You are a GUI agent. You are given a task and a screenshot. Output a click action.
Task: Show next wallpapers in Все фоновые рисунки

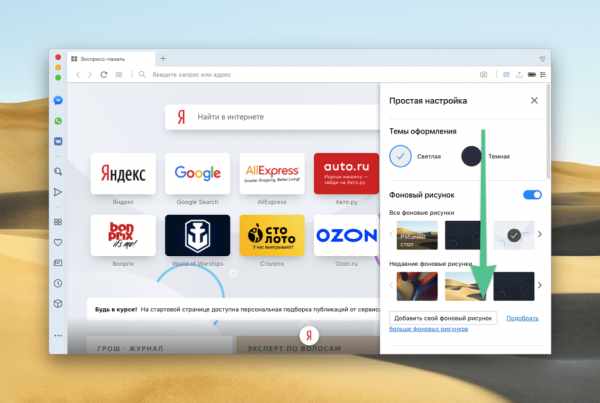pos(540,234)
